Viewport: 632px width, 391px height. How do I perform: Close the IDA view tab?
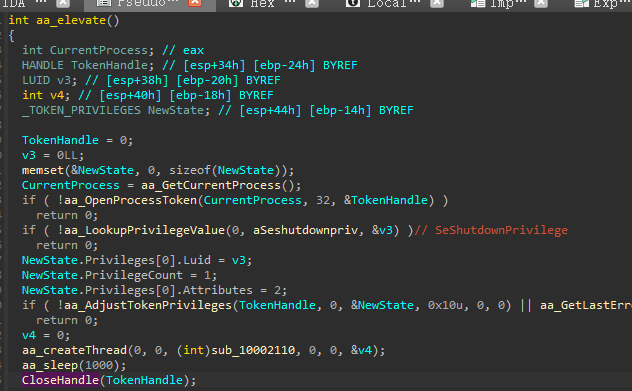tap(62, 3)
